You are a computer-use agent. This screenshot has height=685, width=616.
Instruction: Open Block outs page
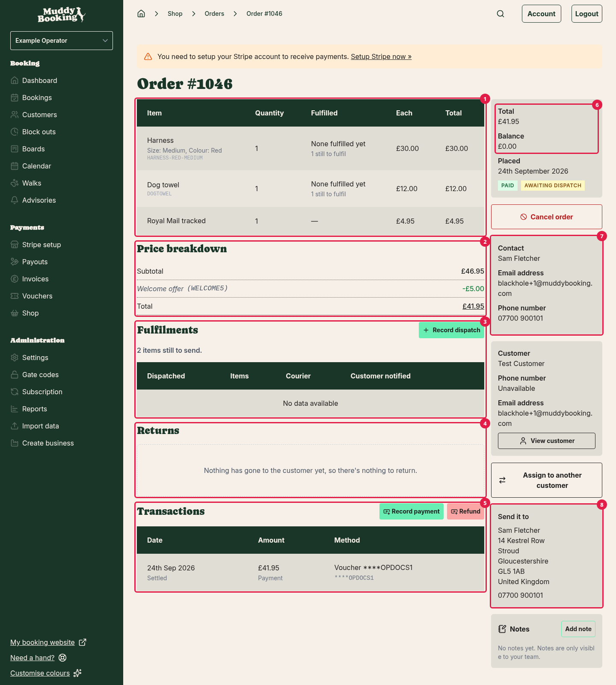(x=39, y=132)
